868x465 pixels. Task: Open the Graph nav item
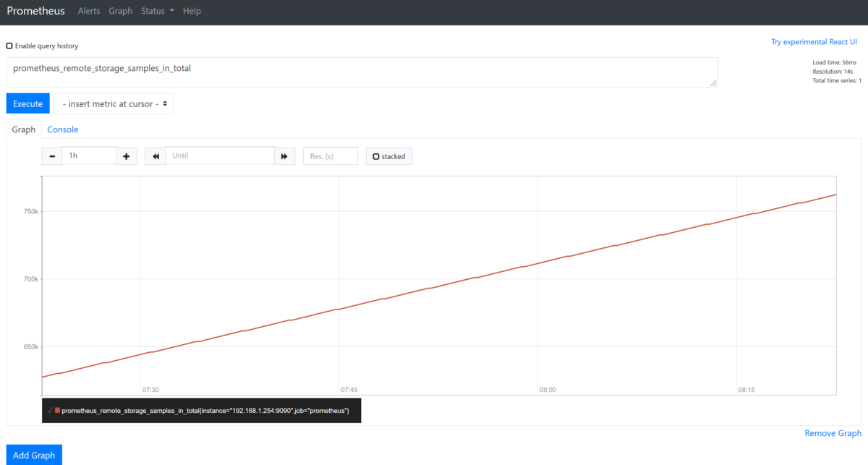point(121,11)
